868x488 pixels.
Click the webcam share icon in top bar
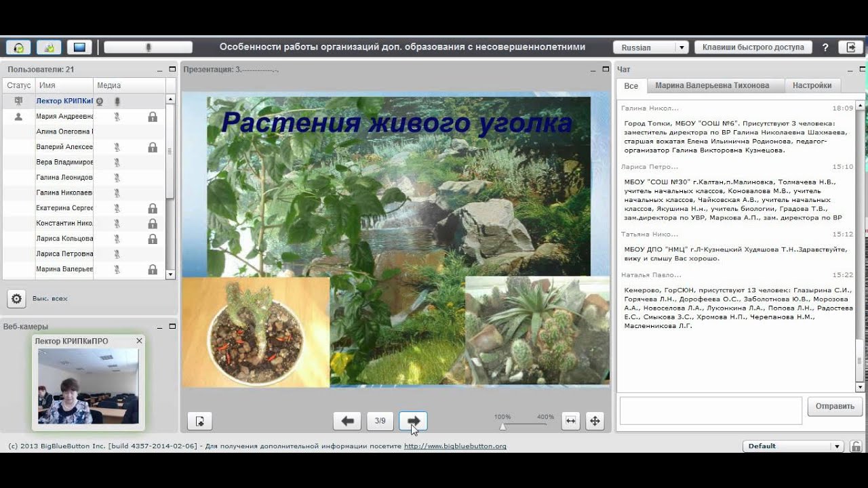pos(49,47)
